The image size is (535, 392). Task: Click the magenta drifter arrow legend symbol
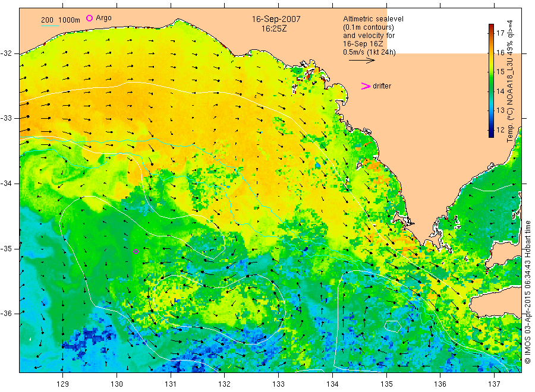pos(366,86)
